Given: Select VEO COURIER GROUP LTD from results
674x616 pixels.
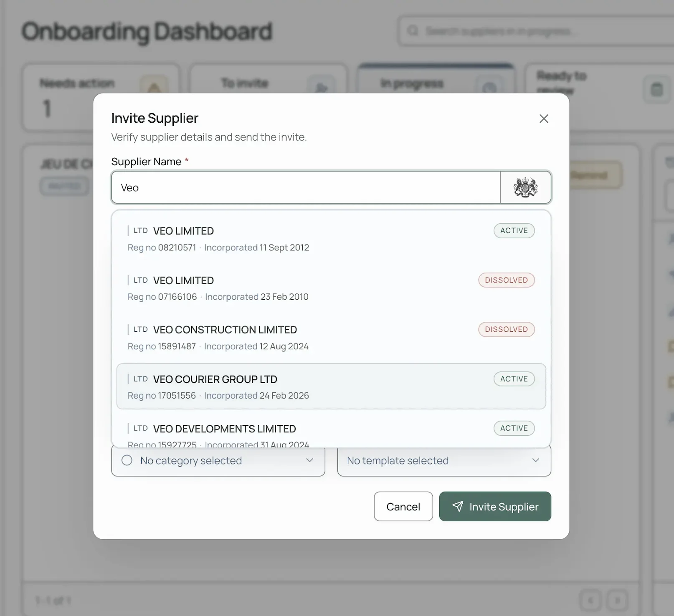Looking at the screenshot, I should [331, 386].
